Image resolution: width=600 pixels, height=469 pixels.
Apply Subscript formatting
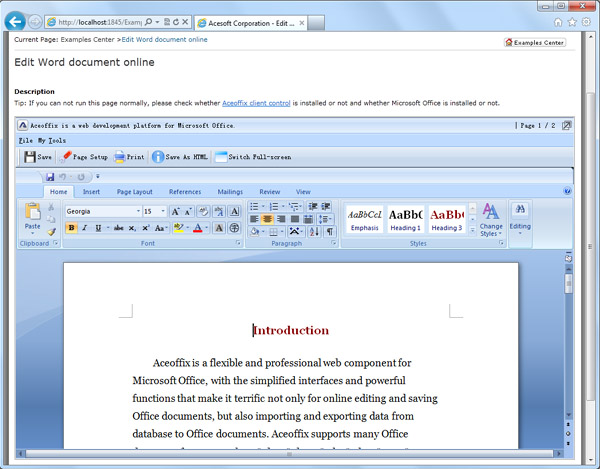[132, 228]
